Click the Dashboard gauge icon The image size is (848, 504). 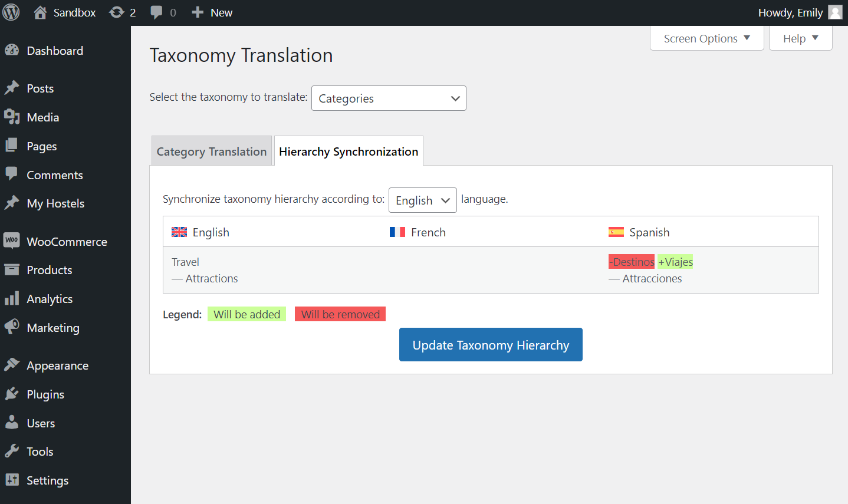[12, 51]
